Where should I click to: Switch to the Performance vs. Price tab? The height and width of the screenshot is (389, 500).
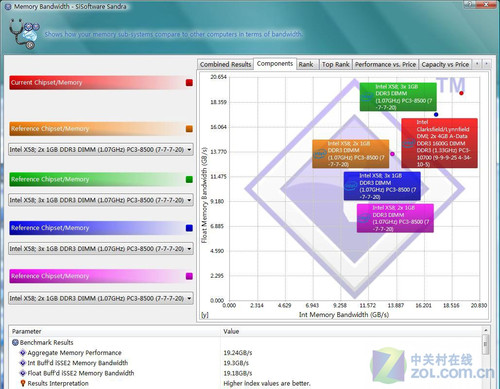pyautogui.click(x=385, y=64)
